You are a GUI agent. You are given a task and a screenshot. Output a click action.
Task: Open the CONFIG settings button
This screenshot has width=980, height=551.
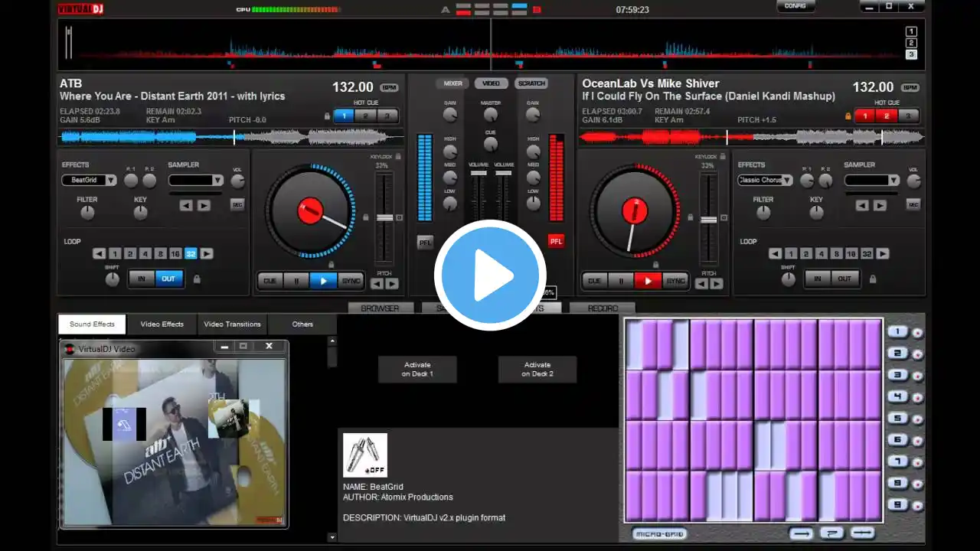tap(795, 6)
